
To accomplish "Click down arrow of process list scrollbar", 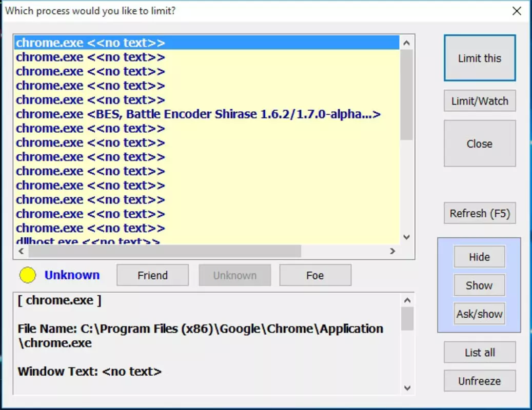I will 406,237.
